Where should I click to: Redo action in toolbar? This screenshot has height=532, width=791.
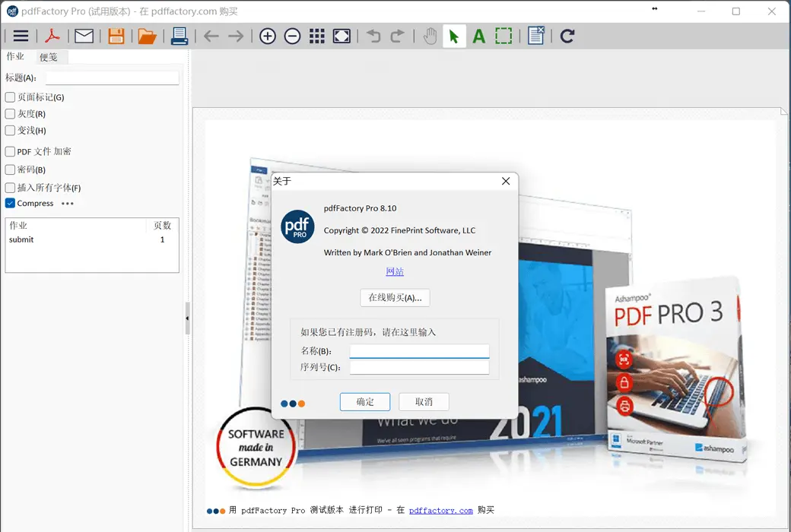coord(398,36)
